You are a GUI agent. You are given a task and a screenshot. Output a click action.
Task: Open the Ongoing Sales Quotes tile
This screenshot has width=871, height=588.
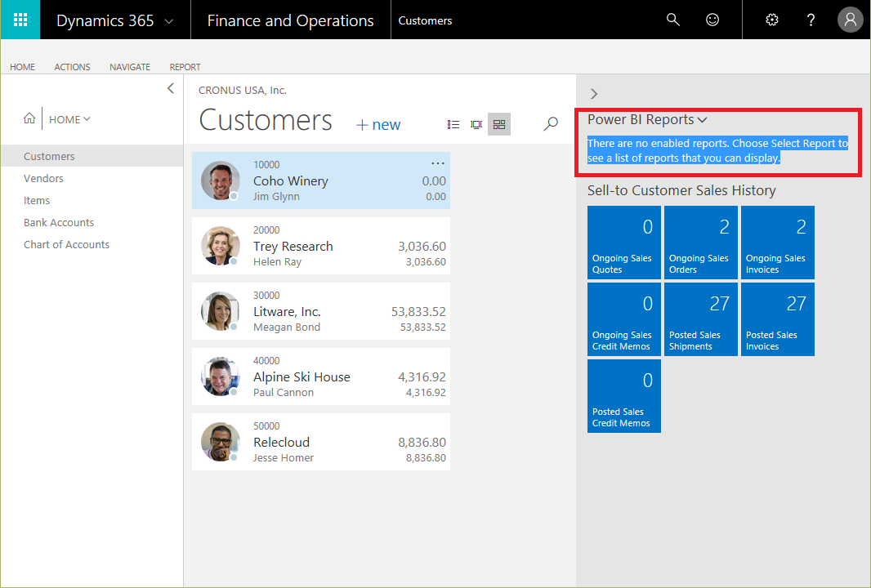623,242
